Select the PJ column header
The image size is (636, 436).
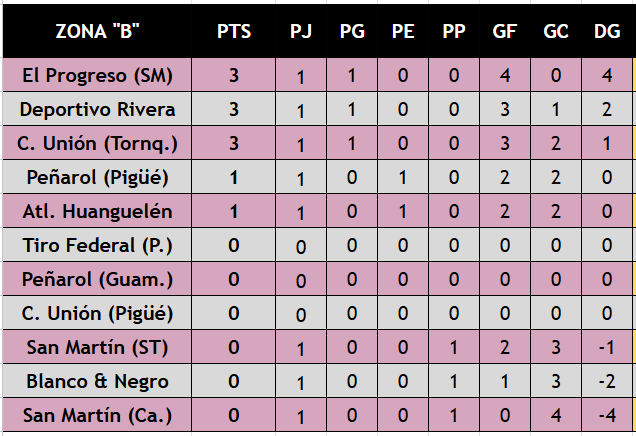coord(301,31)
